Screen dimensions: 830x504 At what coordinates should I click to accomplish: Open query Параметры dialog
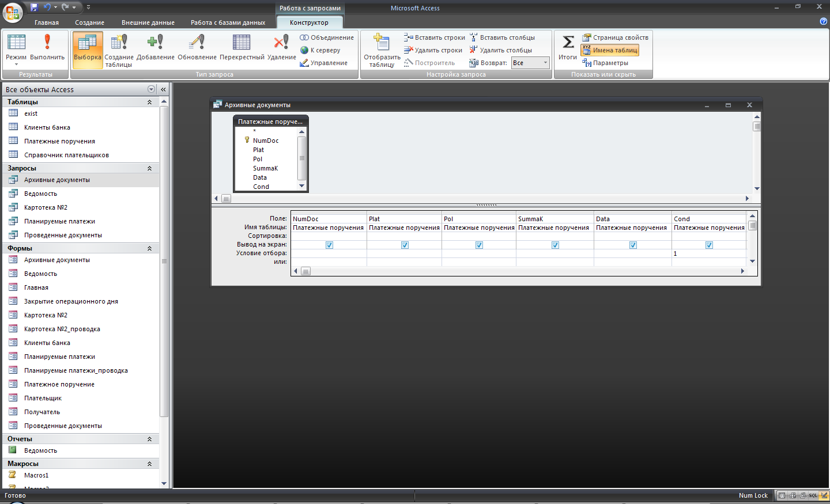pos(605,63)
